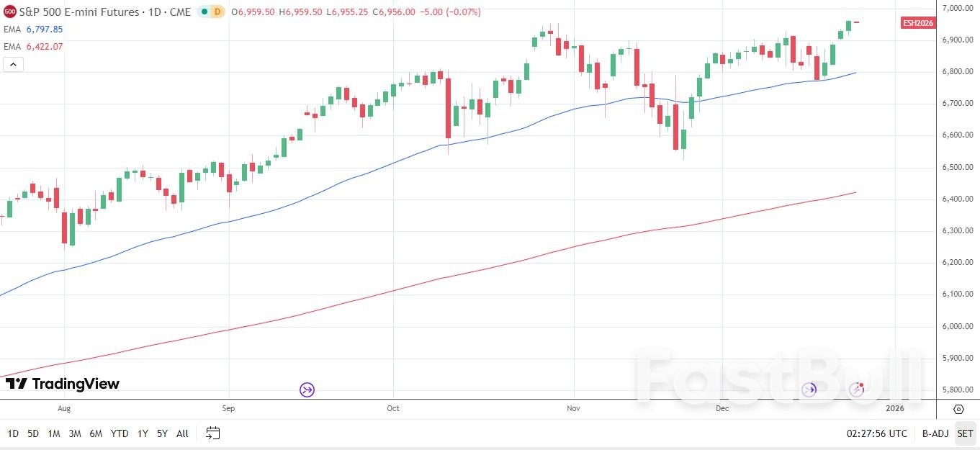Click the S&P 500 circular logo icon
Screen dimensions: 980x450
9,12
